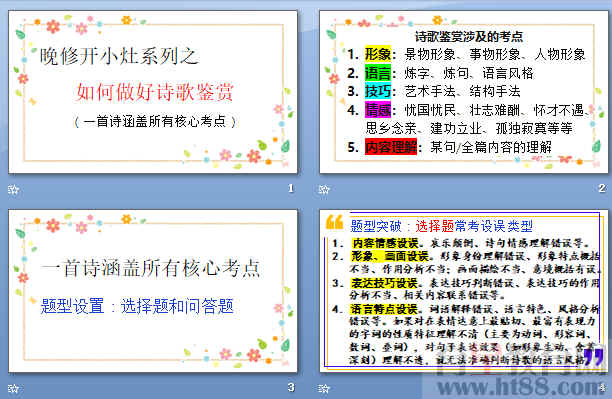Click the yellow highlighted 形象 text on slide 2
The image size is (612, 399).
(377, 54)
